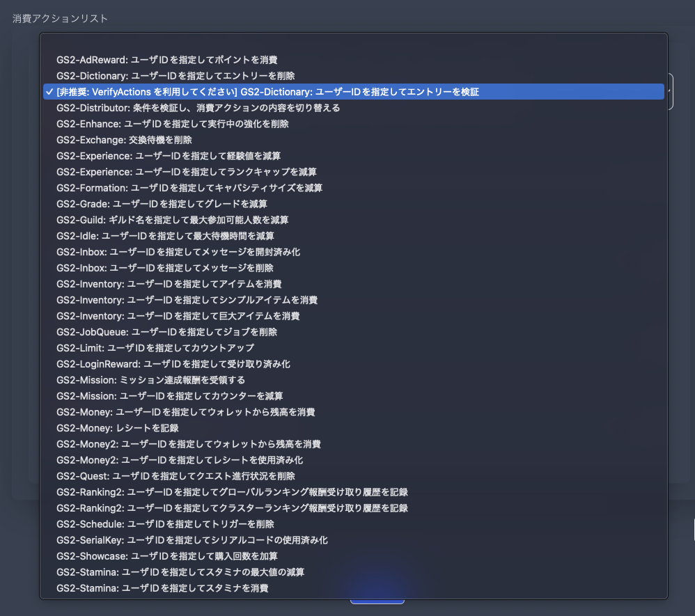Choose the checked GS2-Dictionary エントリーを検証 option
Image resolution: width=695 pixels, height=616 pixels.
click(353, 92)
